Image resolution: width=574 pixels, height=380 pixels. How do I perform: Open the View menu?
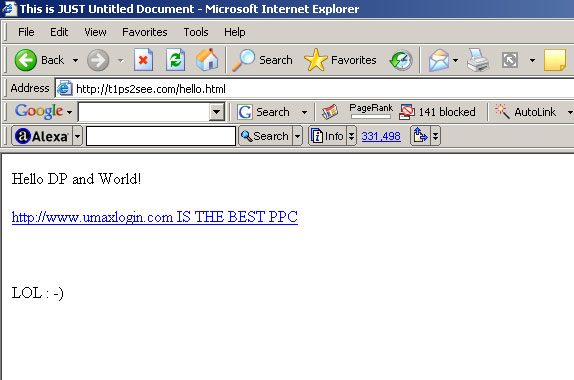95,32
